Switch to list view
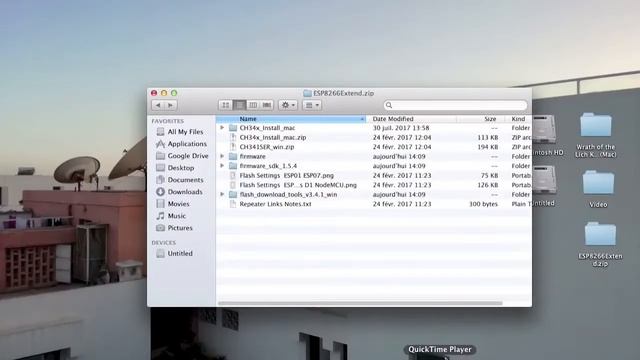The image size is (640, 360). point(239,105)
